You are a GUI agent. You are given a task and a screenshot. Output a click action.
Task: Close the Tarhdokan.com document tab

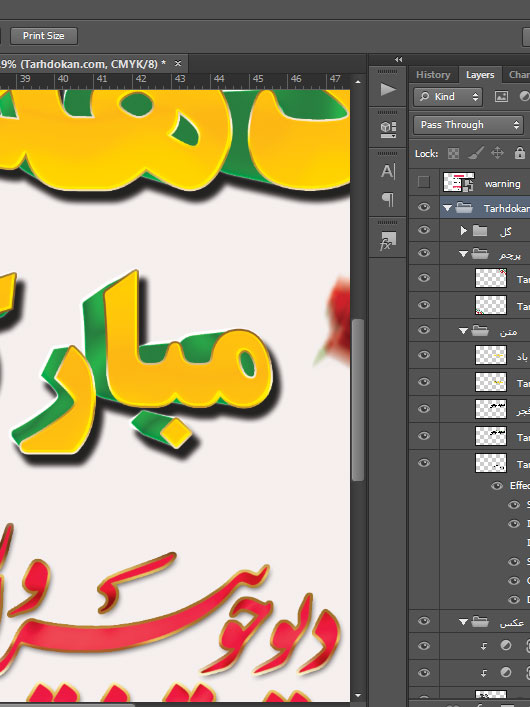pyautogui.click(x=178, y=64)
